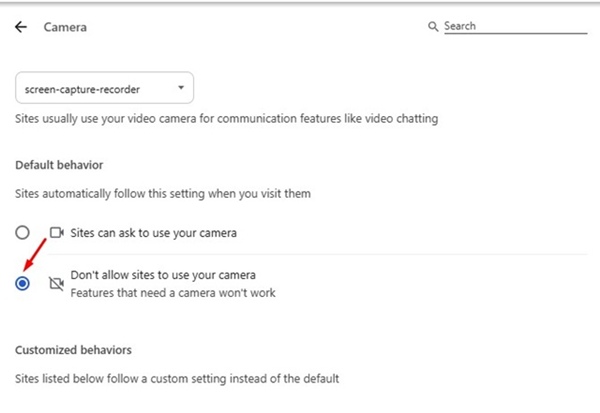Click 'Sites usually use your video camera' description
The image size is (600, 413).
227,119
